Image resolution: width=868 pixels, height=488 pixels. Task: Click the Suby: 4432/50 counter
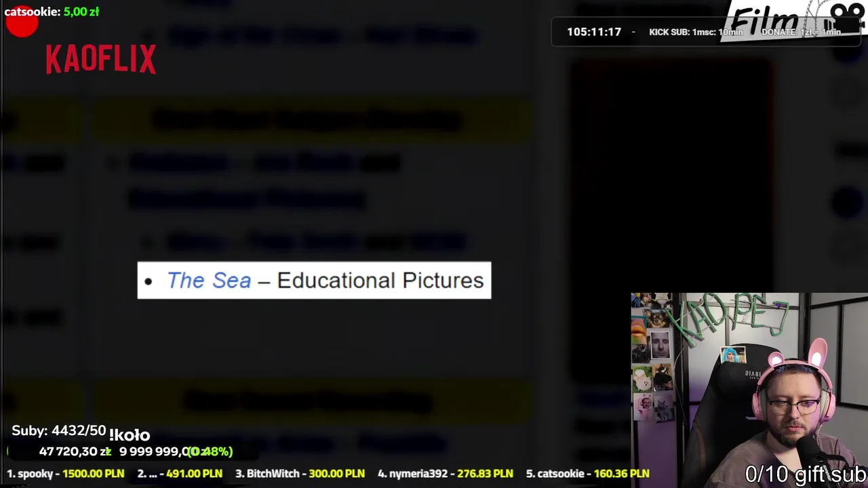pos(59,431)
